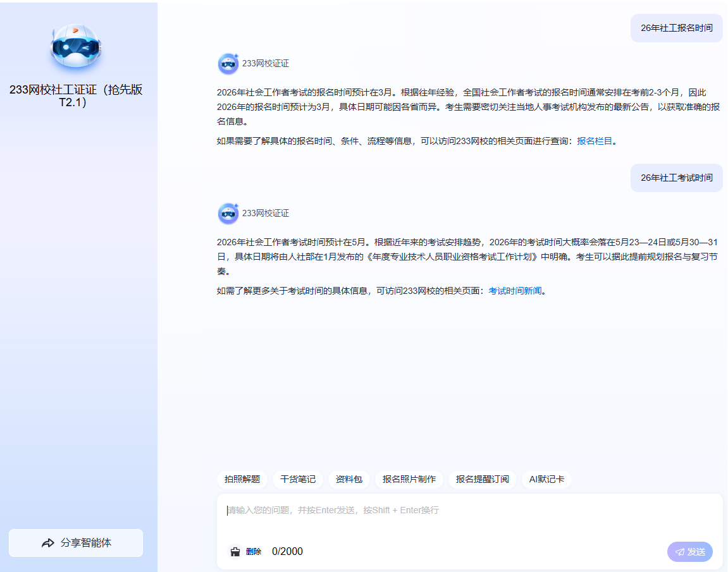
Task: Open the 考试时间新闻 link
Action: click(515, 291)
